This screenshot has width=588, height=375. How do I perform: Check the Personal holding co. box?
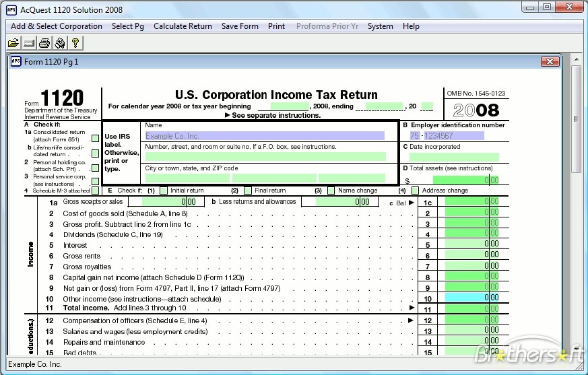(95, 168)
